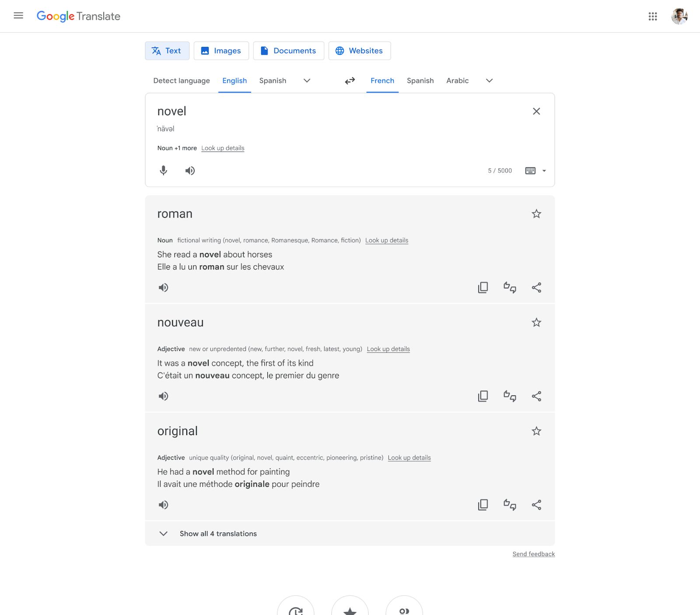Open the on-screen keyboard icon
This screenshot has width=700, height=615.
click(530, 171)
